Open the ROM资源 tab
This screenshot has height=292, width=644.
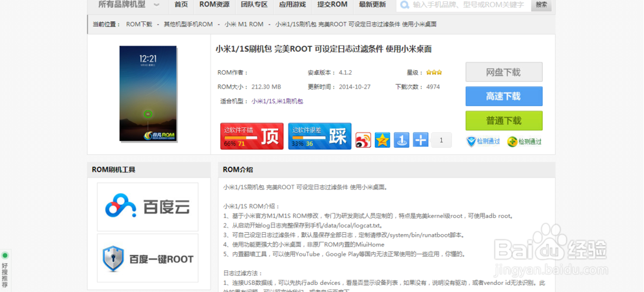coord(214,5)
